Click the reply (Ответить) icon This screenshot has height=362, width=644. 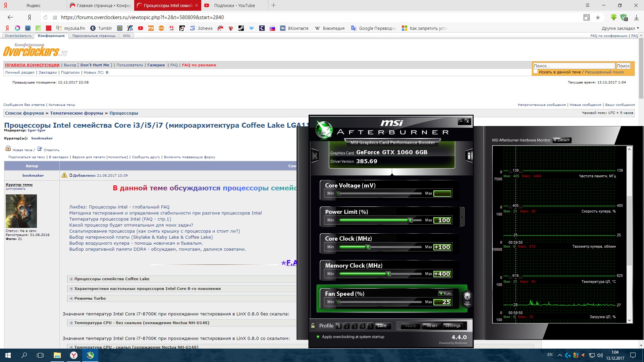click(x=40, y=149)
